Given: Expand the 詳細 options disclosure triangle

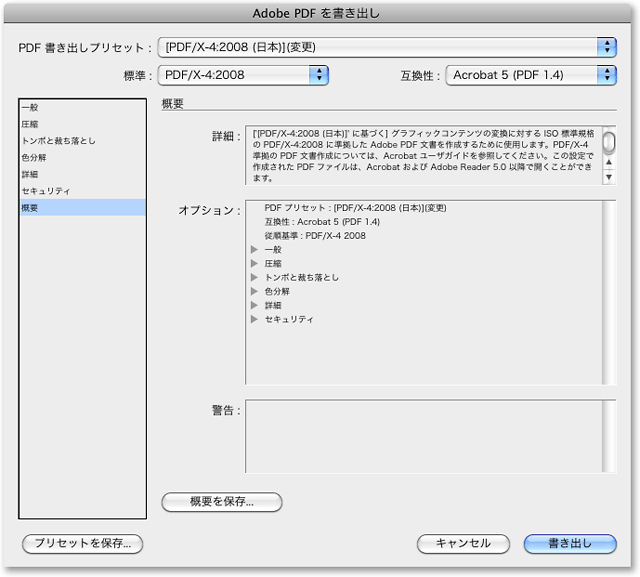Looking at the screenshot, I should (x=254, y=306).
